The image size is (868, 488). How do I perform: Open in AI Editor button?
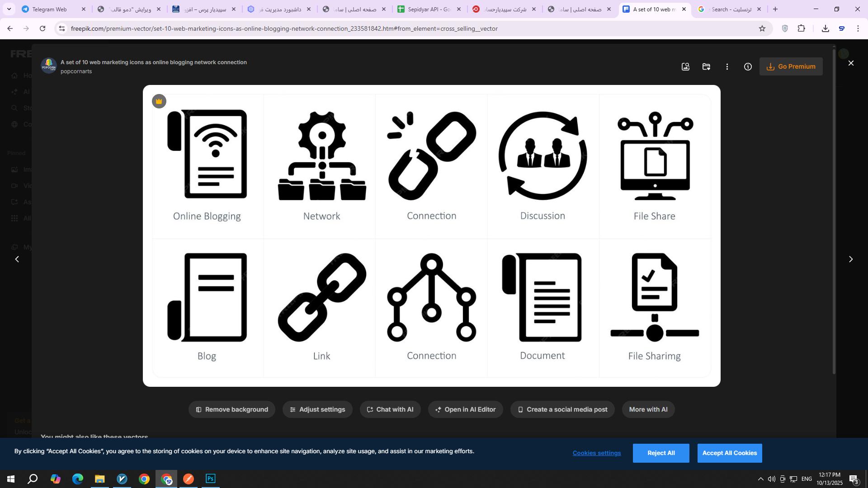(465, 409)
